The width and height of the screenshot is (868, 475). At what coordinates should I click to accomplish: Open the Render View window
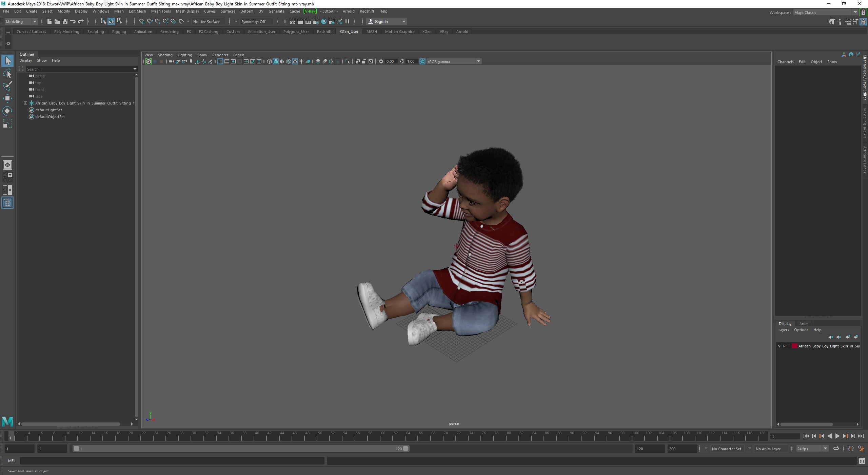(292, 21)
